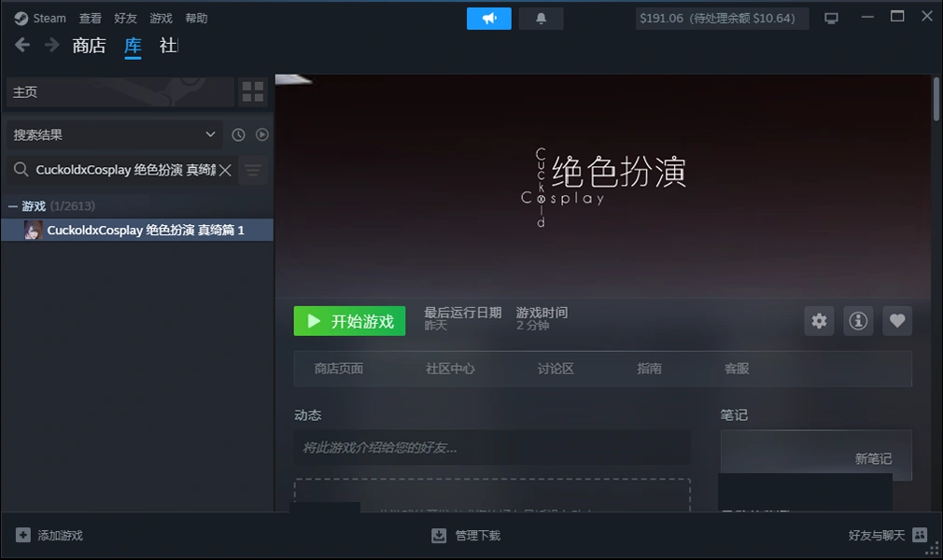The width and height of the screenshot is (943, 560).
Task: Clear the search with the X
Action: click(x=225, y=170)
